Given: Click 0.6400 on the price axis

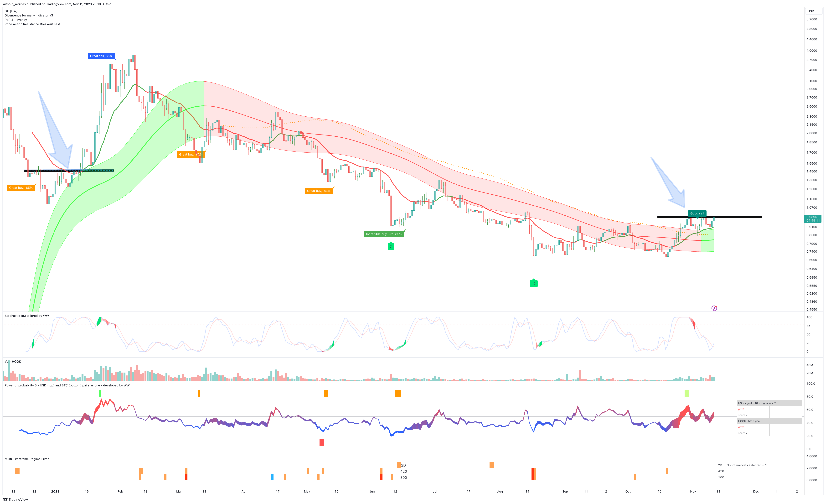Looking at the screenshot, I should point(812,269).
